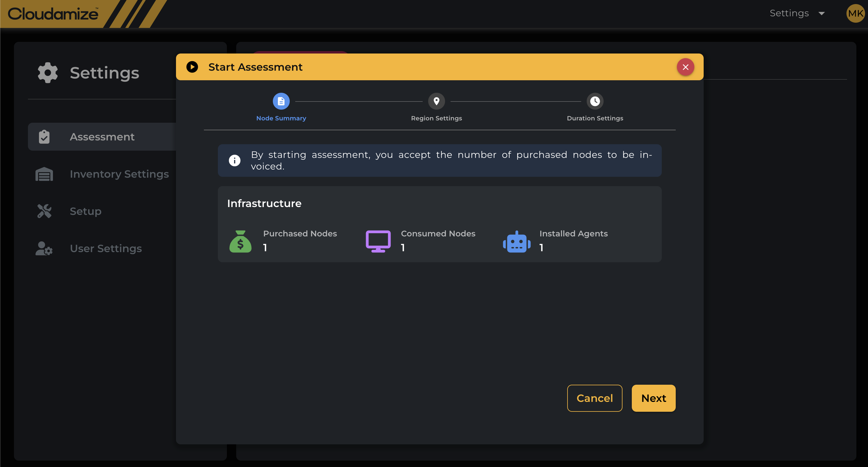Click the Setup tools icon
The height and width of the screenshot is (467, 868).
click(44, 211)
